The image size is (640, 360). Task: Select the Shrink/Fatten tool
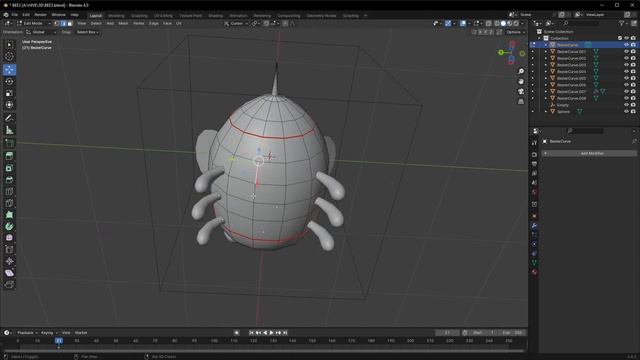point(9,261)
